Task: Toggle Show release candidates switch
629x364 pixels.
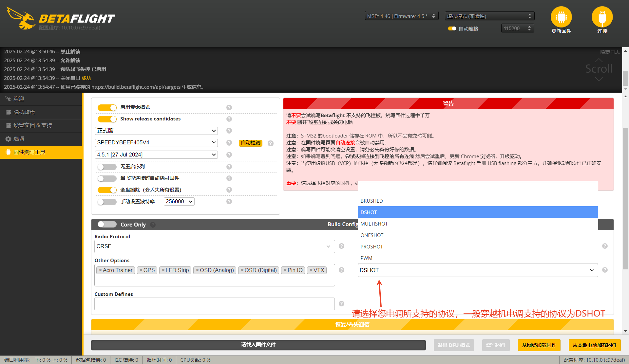Action: tap(107, 119)
